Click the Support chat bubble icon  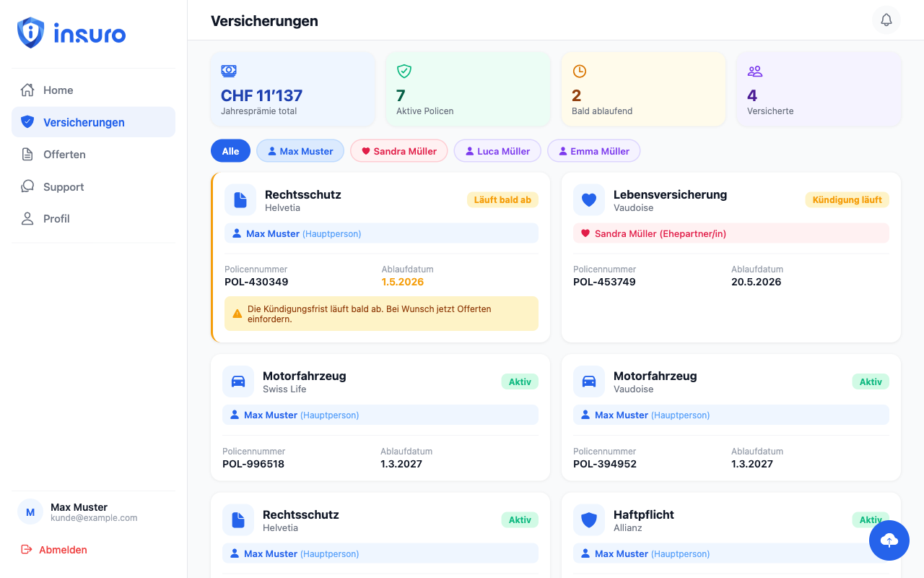point(28,186)
